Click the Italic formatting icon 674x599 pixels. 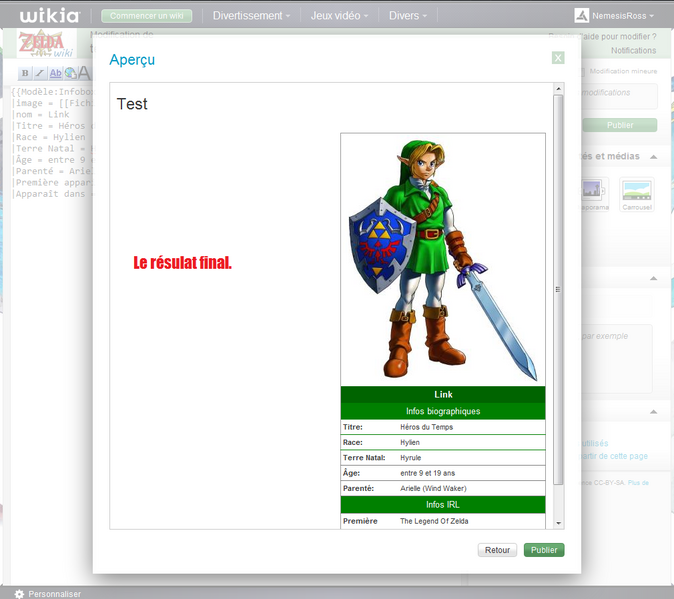[40, 73]
